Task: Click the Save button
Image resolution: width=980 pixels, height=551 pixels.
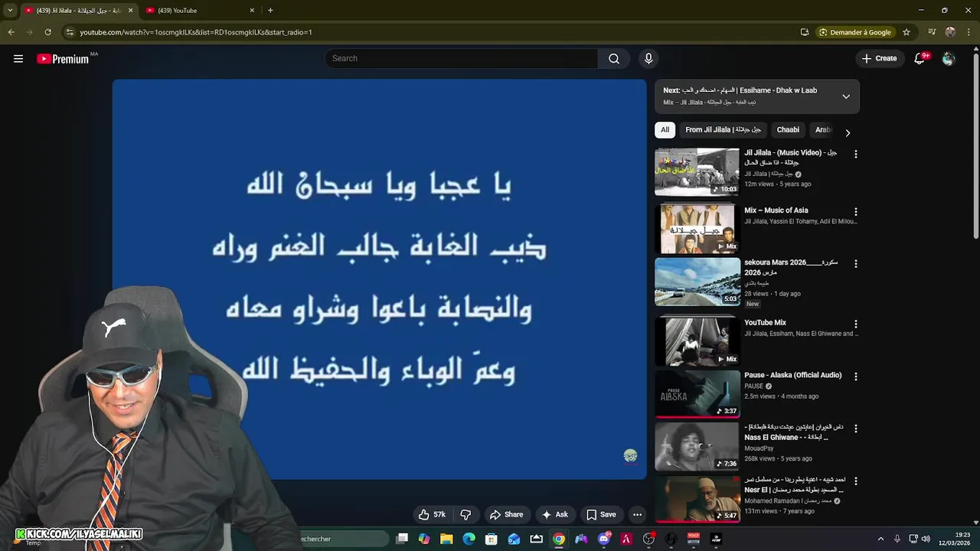Action: point(601,515)
